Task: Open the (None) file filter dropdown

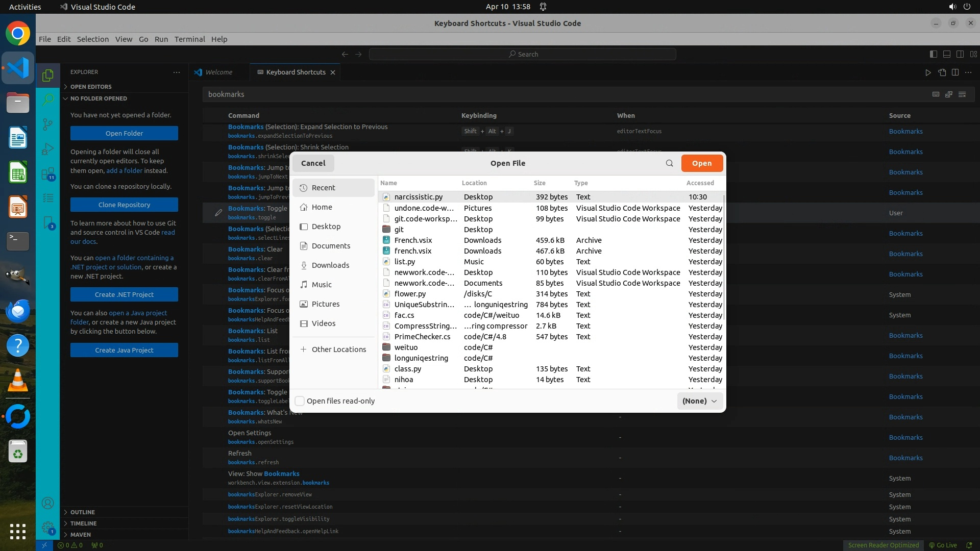Action: tap(699, 401)
